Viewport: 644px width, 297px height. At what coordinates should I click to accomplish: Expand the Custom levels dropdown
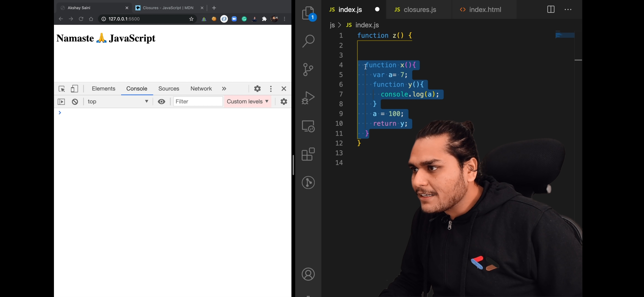(247, 102)
